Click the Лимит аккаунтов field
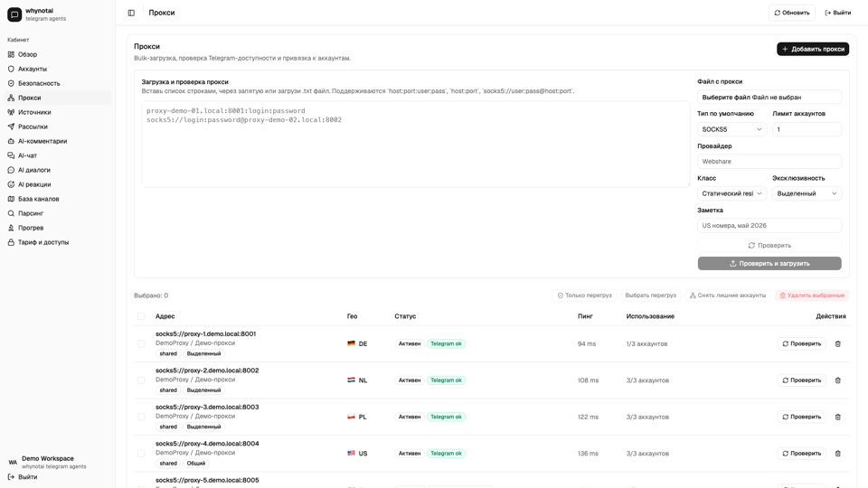 (x=807, y=129)
